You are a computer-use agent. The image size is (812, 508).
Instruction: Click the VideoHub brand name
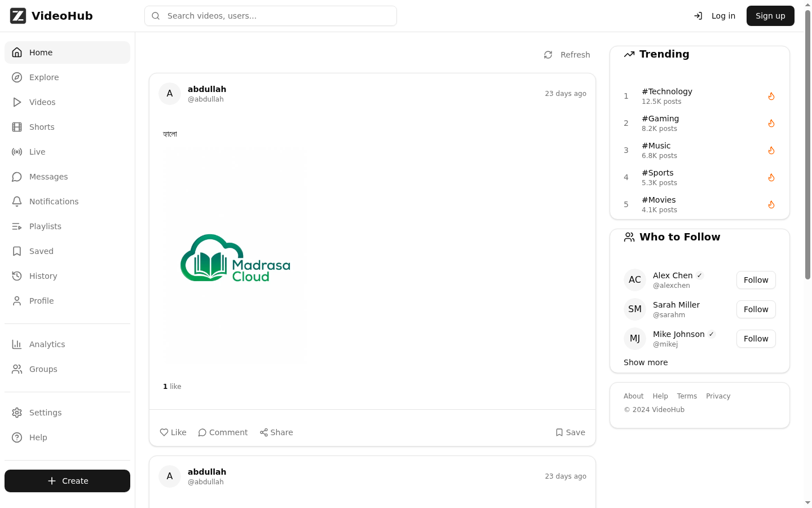62,16
